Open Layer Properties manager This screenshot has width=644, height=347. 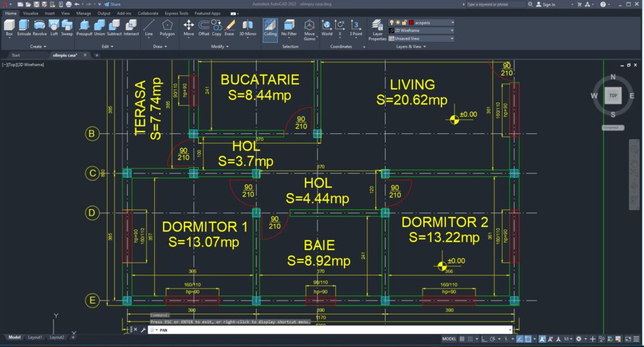[377, 29]
